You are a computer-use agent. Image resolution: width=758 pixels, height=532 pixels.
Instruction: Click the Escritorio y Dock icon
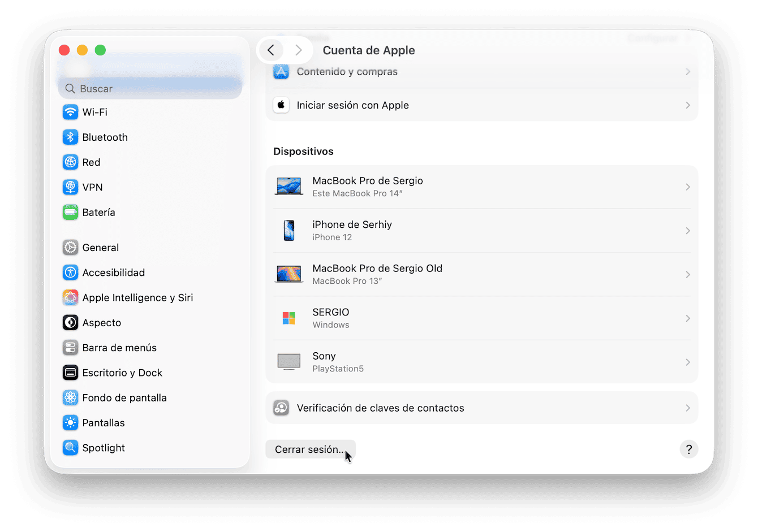[70, 373]
